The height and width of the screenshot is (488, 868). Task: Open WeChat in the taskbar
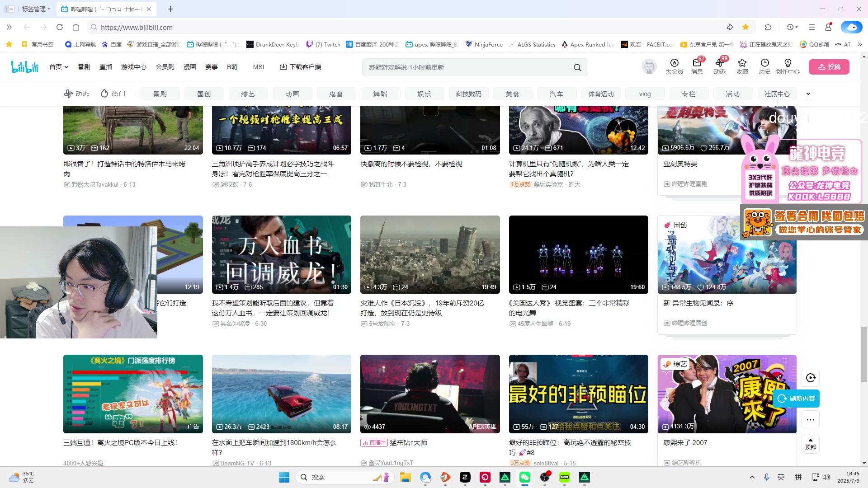click(525, 477)
